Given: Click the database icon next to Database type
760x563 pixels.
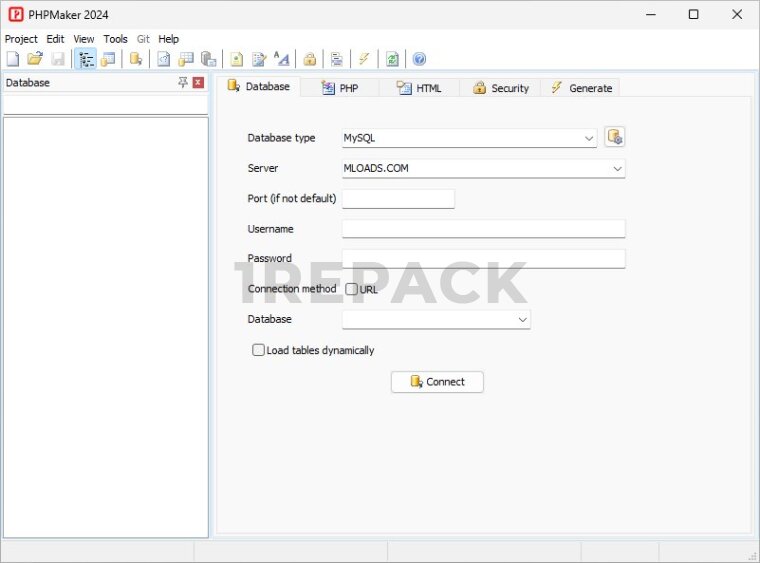Looking at the screenshot, I should pyautogui.click(x=614, y=138).
